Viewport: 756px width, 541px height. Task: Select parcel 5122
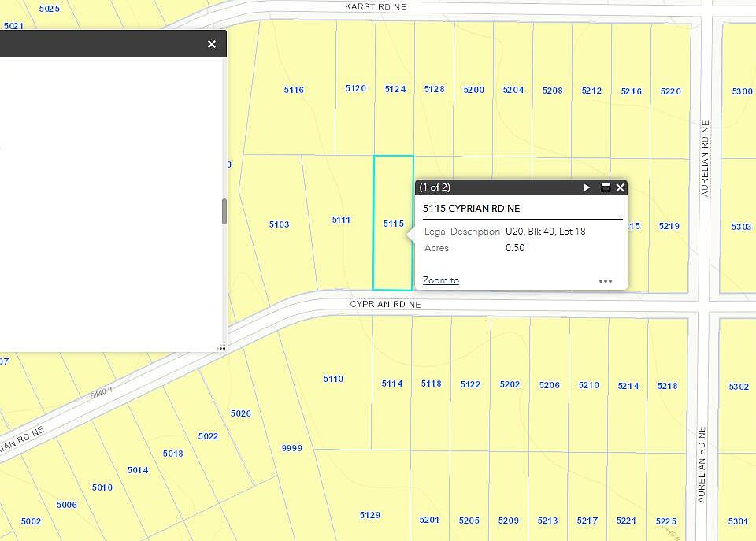470,384
